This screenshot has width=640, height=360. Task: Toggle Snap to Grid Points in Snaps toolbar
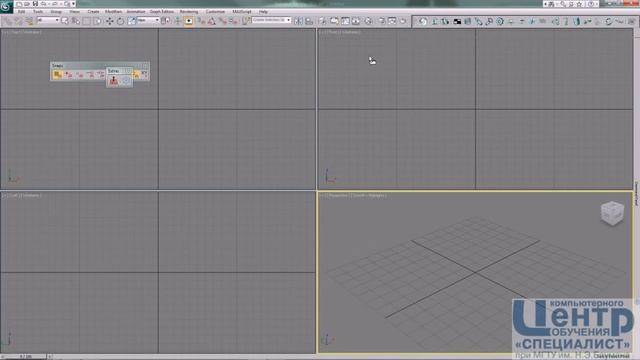pyautogui.click(x=58, y=75)
